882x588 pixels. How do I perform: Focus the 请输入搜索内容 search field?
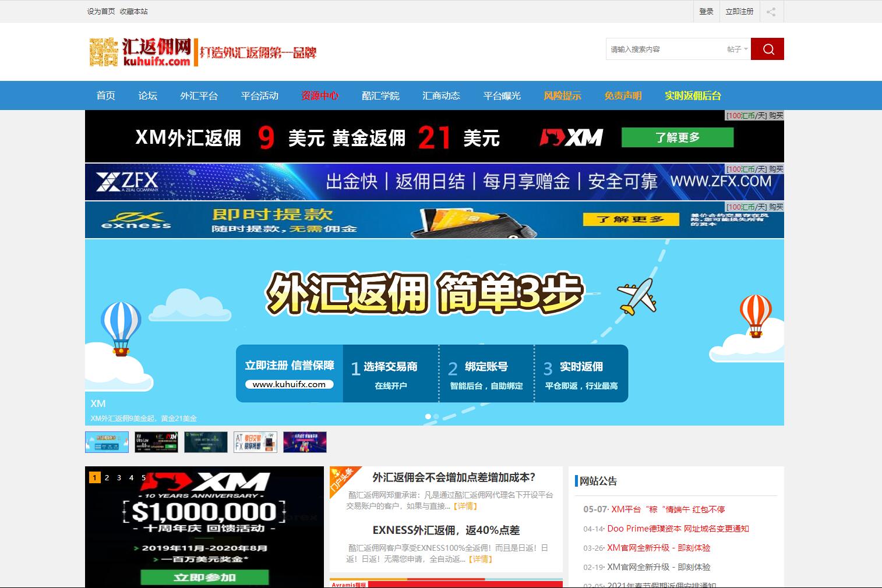664,49
